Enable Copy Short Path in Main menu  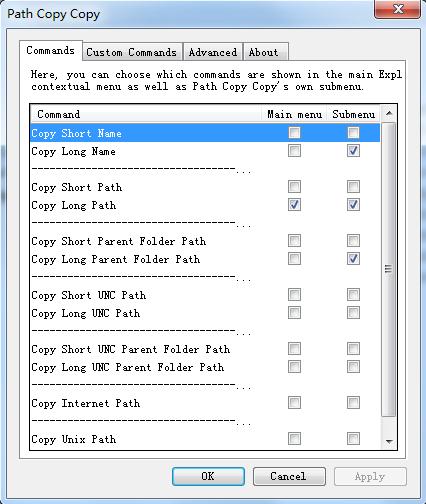(x=294, y=187)
